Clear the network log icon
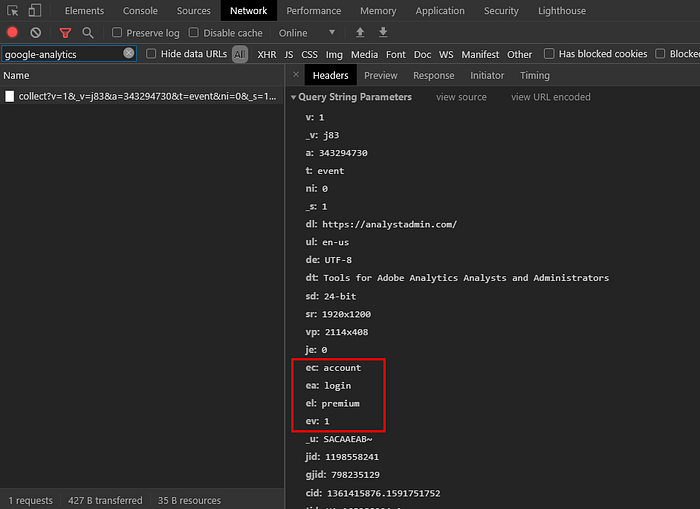This screenshot has width=700, height=509. pos(36,33)
